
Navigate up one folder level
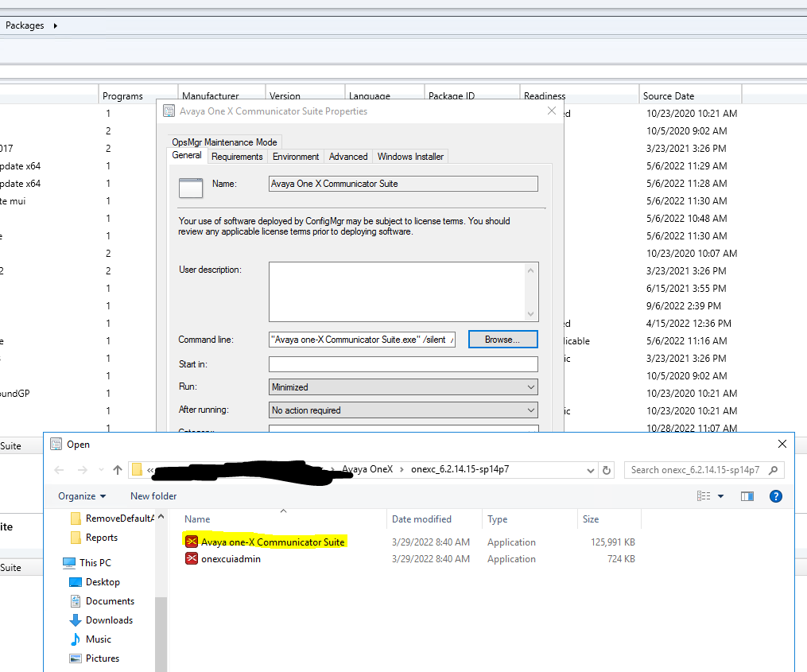118,470
